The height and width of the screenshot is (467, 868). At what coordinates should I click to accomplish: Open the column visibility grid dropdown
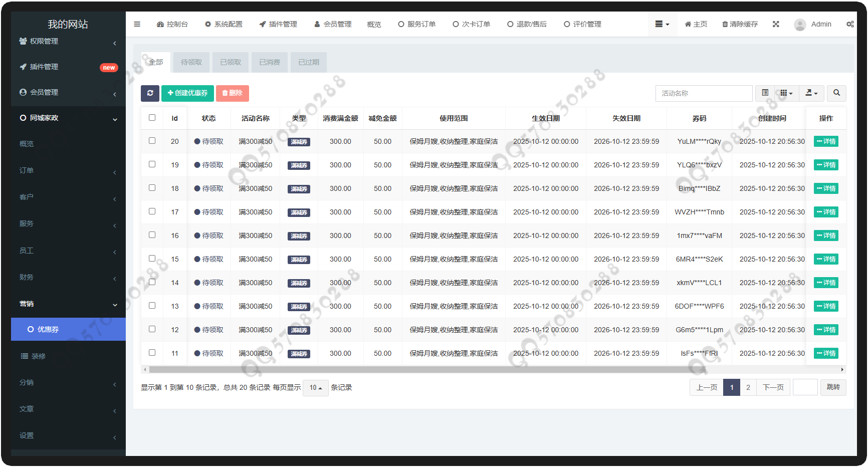(786, 93)
